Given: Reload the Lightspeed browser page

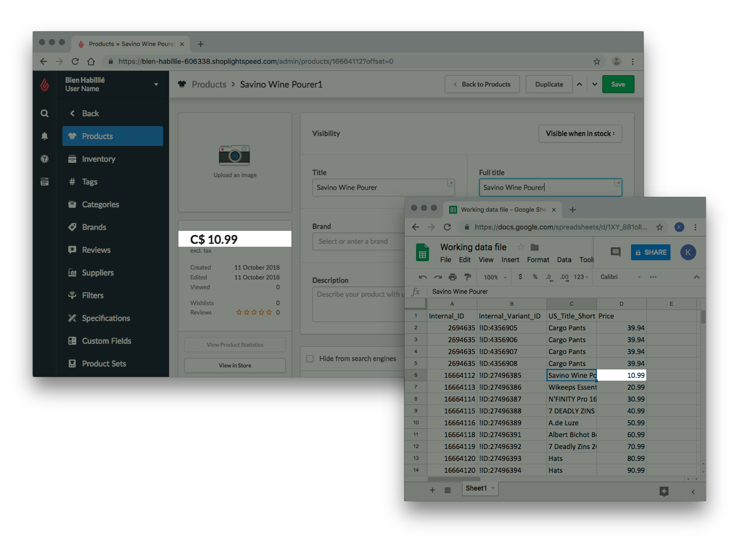Looking at the screenshot, I should [x=75, y=61].
